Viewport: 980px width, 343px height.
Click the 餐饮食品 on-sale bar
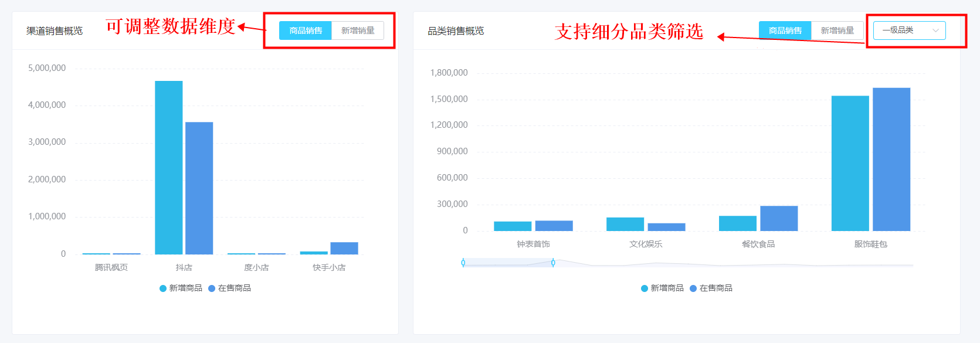click(779, 219)
